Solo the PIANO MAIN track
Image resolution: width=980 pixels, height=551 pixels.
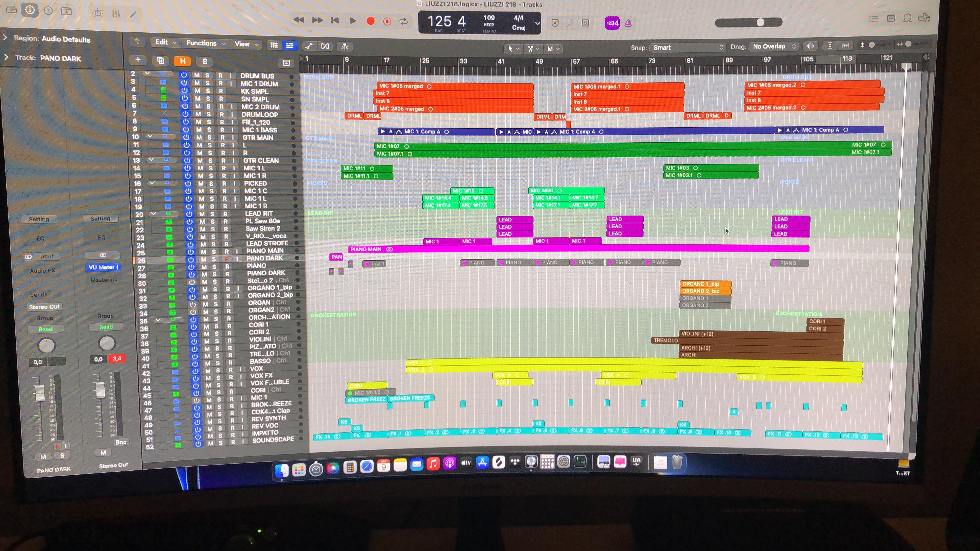point(214,251)
